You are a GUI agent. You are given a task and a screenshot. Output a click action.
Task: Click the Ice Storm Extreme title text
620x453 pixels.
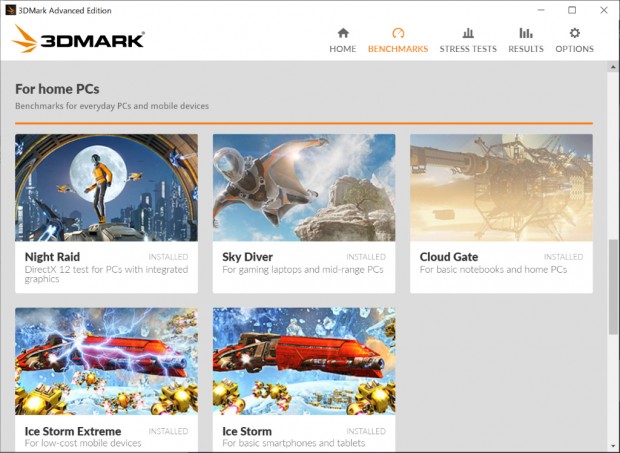[x=73, y=431]
